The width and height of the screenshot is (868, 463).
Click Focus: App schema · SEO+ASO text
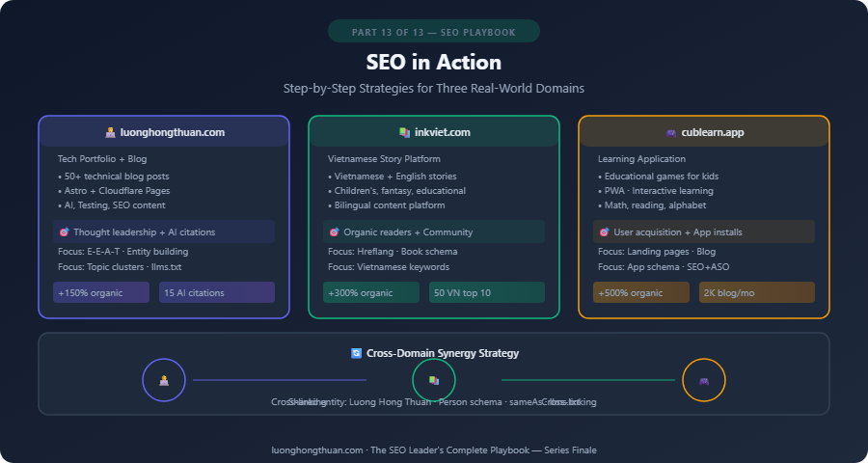[x=664, y=267]
